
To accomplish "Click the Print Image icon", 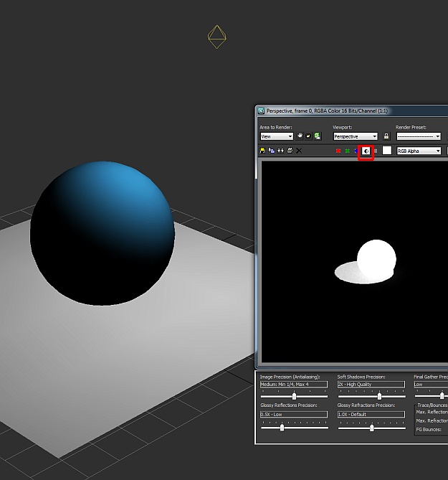I will click(290, 151).
